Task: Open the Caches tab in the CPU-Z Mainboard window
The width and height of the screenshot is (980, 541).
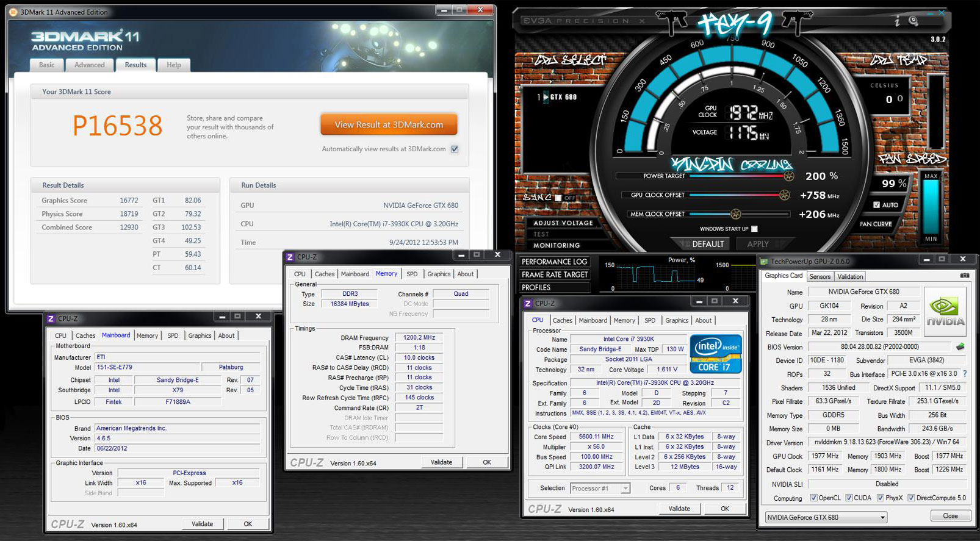Action: [x=85, y=335]
